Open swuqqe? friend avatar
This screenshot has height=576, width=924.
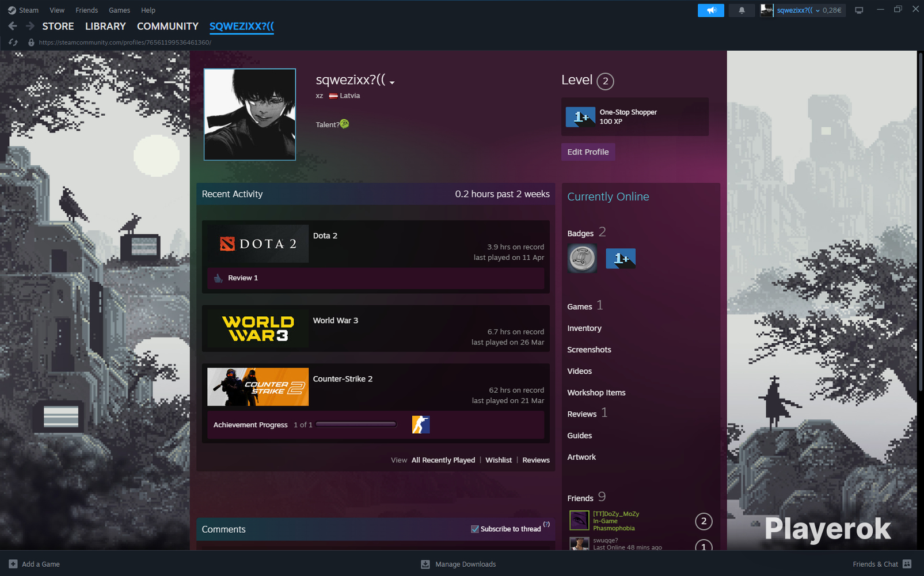(579, 544)
